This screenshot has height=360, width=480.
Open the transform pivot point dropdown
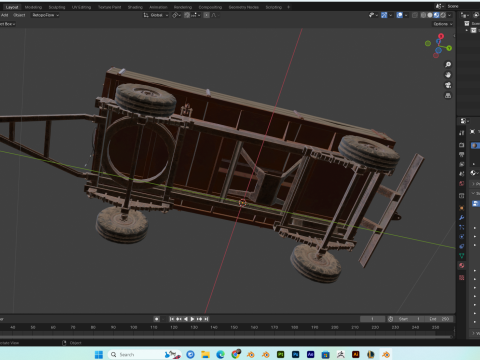coord(176,15)
